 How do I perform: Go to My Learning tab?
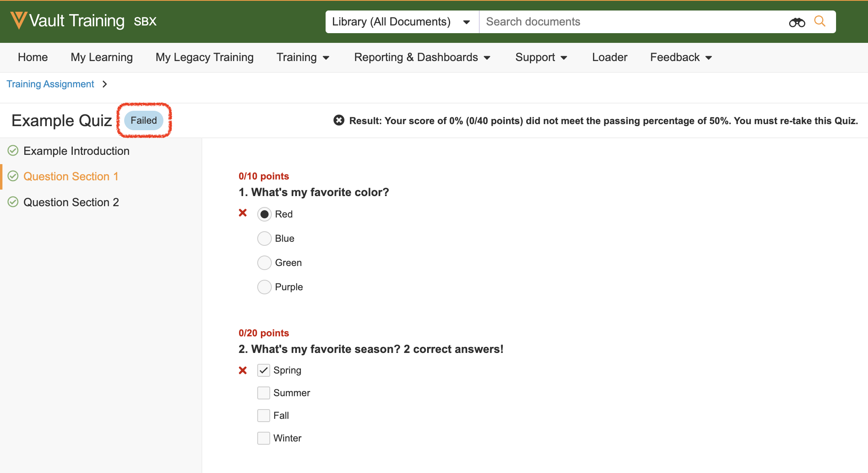(x=102, y=57)
